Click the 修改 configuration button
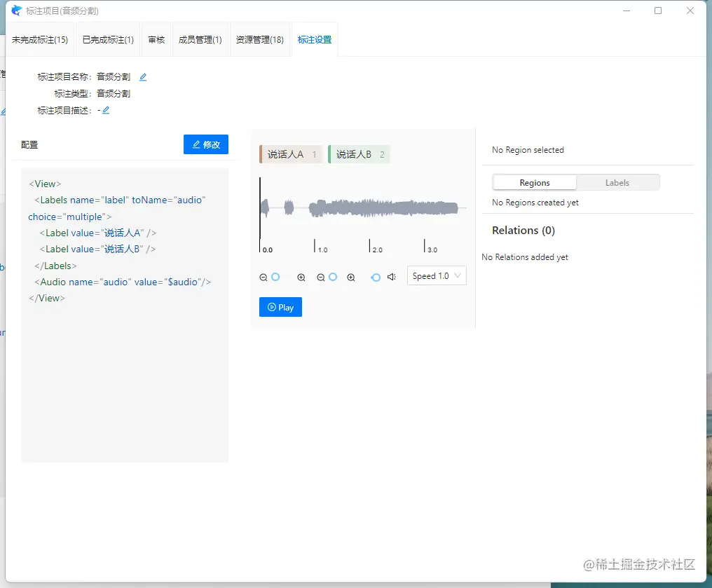The image size is (712, 588). click(206, 144)
